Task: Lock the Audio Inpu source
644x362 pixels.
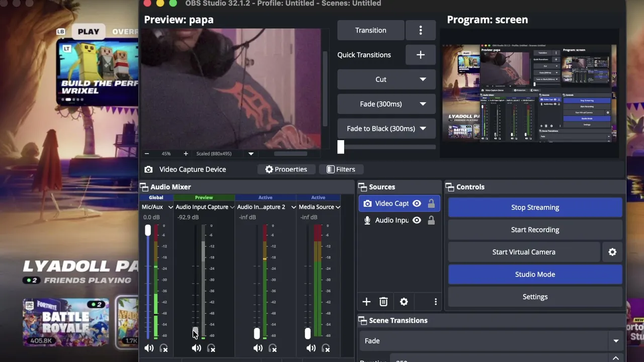Action: tap(431, 220)
